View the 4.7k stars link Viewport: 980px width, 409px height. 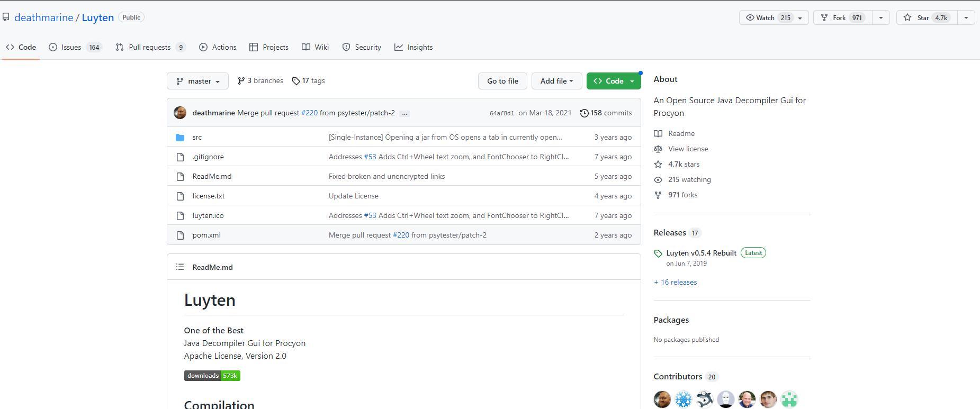tap(677, 164)
